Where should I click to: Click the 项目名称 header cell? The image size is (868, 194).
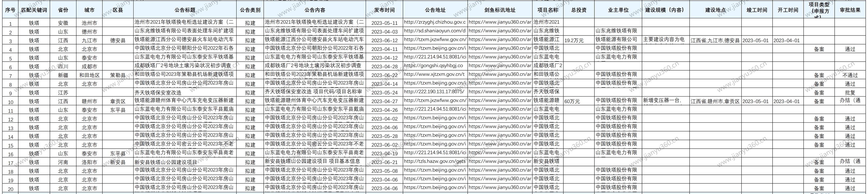coord(548,10)
